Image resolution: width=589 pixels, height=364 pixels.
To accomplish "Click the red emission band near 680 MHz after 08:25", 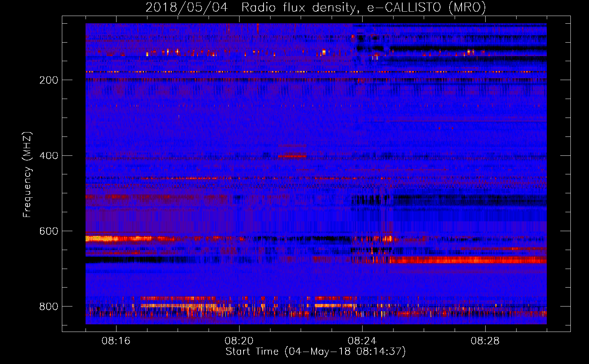I will click(468, 260).
